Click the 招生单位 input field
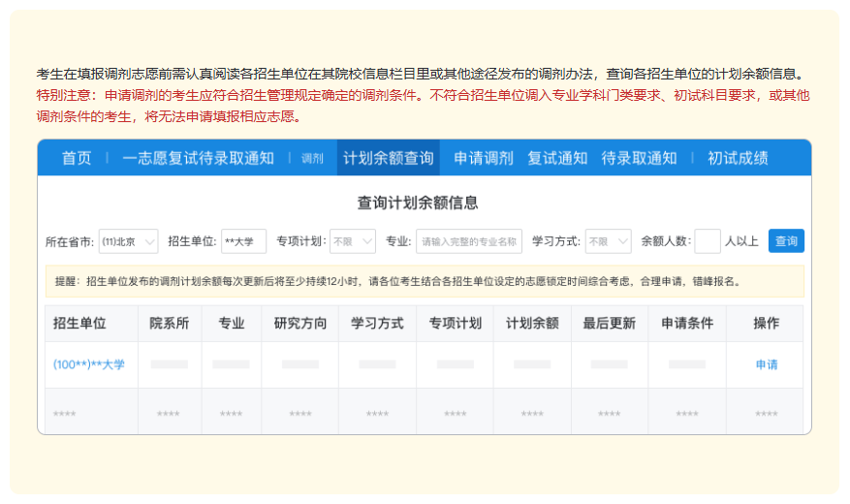The image size is (850, 504). (243, 241)
